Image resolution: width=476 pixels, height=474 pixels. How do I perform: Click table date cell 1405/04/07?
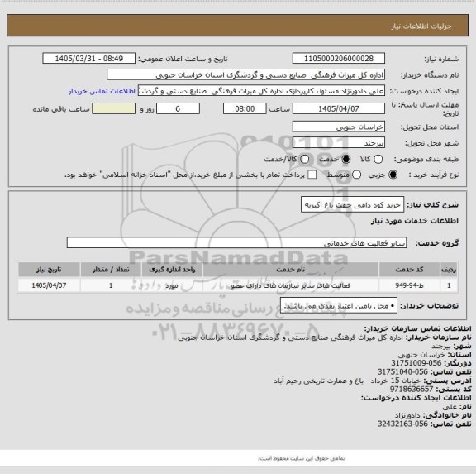49,285
